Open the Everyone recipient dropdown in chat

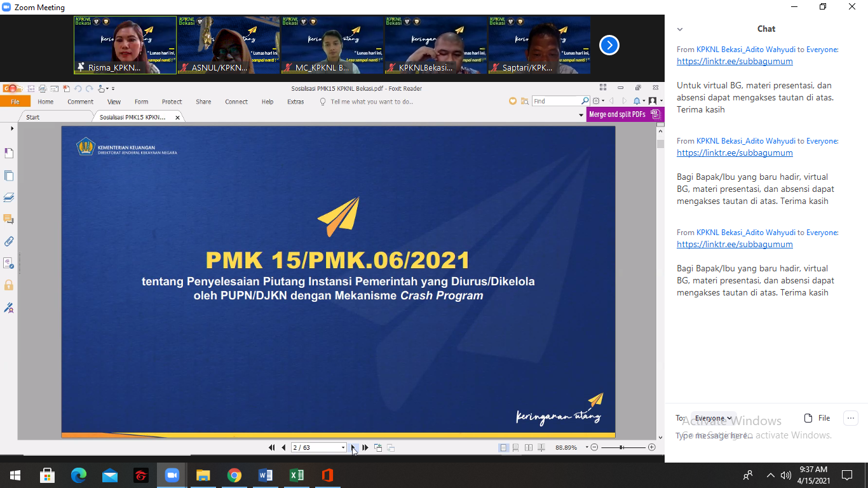714,418
